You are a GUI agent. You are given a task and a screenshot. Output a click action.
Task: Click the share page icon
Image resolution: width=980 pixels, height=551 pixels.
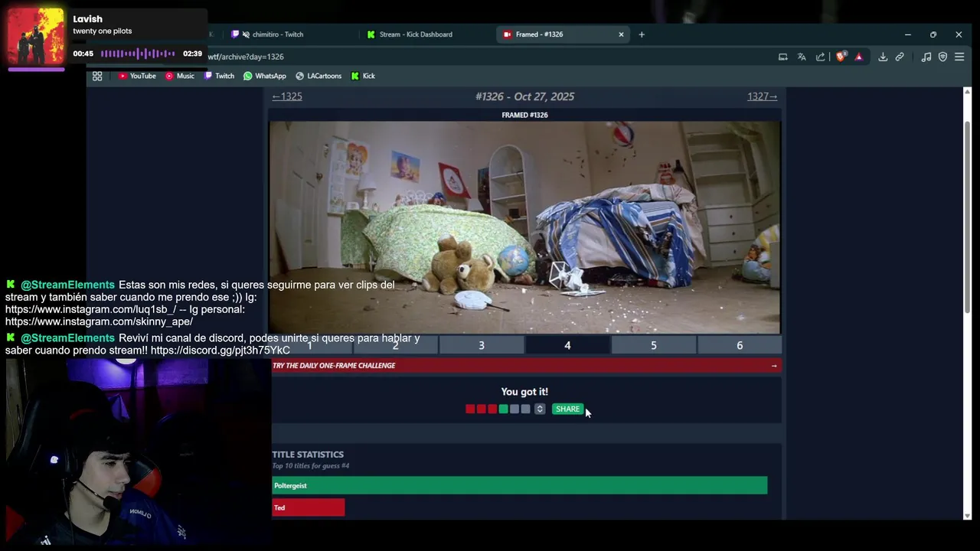pyautogui.click(x=821, y=57)
